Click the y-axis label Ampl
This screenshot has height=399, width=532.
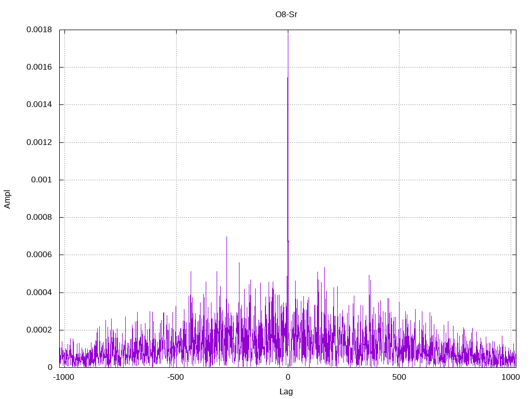coord(7,199)
